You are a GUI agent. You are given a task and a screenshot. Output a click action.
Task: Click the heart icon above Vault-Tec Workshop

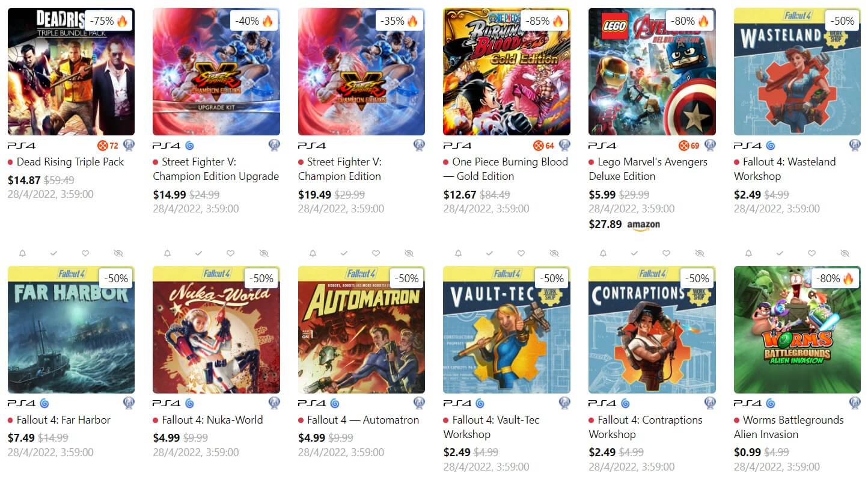[521, 253]
